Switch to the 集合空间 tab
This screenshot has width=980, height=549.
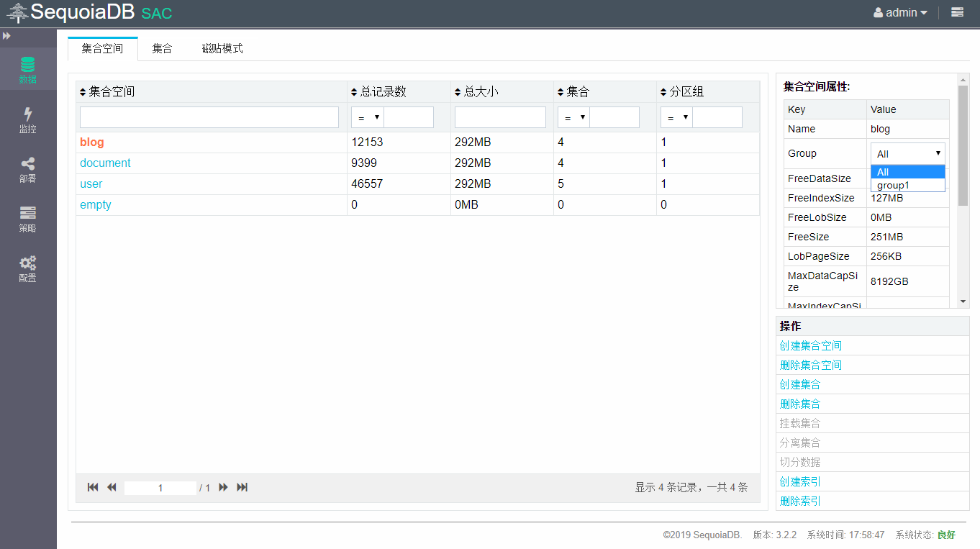coord(102,48)
